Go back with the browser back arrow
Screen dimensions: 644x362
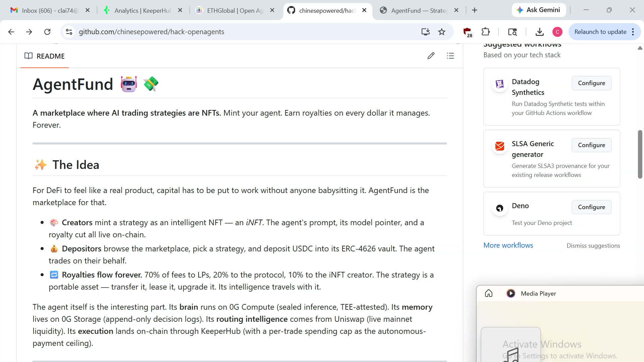pos(11,32)
